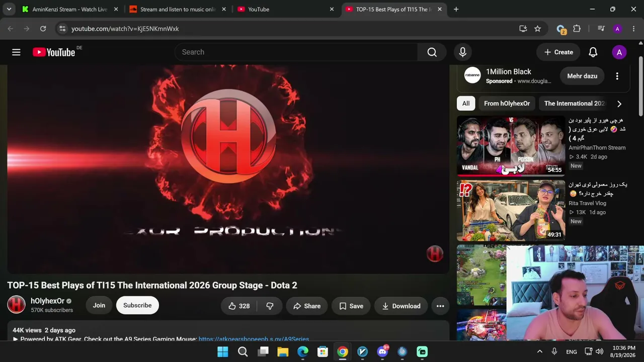This screenshot has height=362, width=644.
Task: Close the Stream and listen to music tab
Action: pyautogui.click(x=224, y=9)
